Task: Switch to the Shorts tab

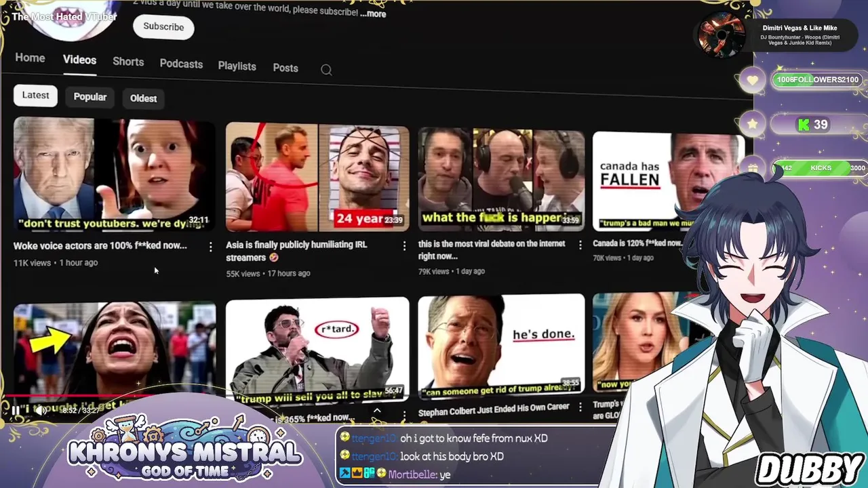Action: pos(128,62)
